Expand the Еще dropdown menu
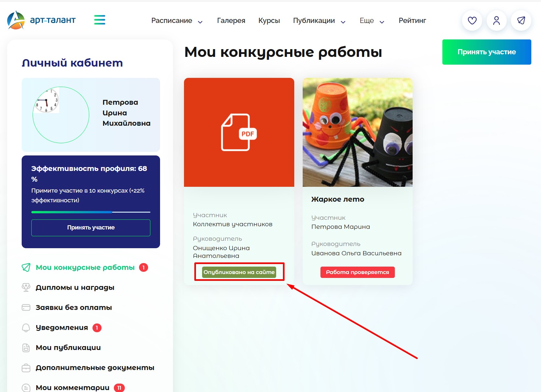541x392 pixels. [x=372, y=21]
